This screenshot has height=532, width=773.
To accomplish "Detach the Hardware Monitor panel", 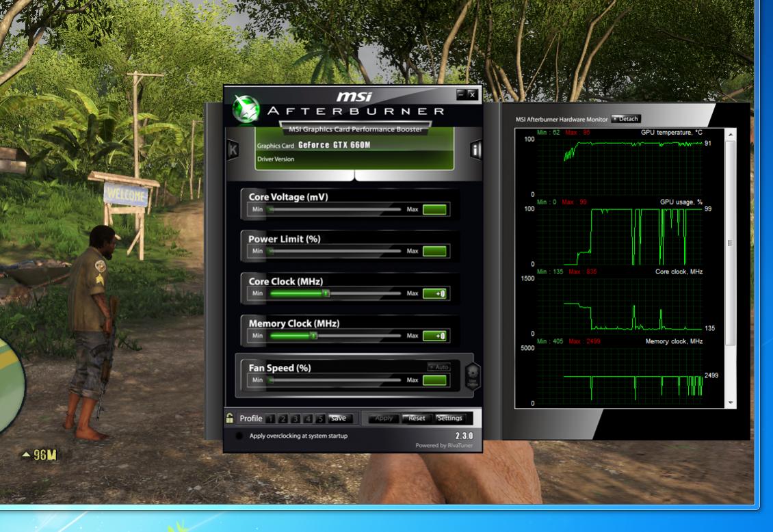I will click(x=626, y=119).
